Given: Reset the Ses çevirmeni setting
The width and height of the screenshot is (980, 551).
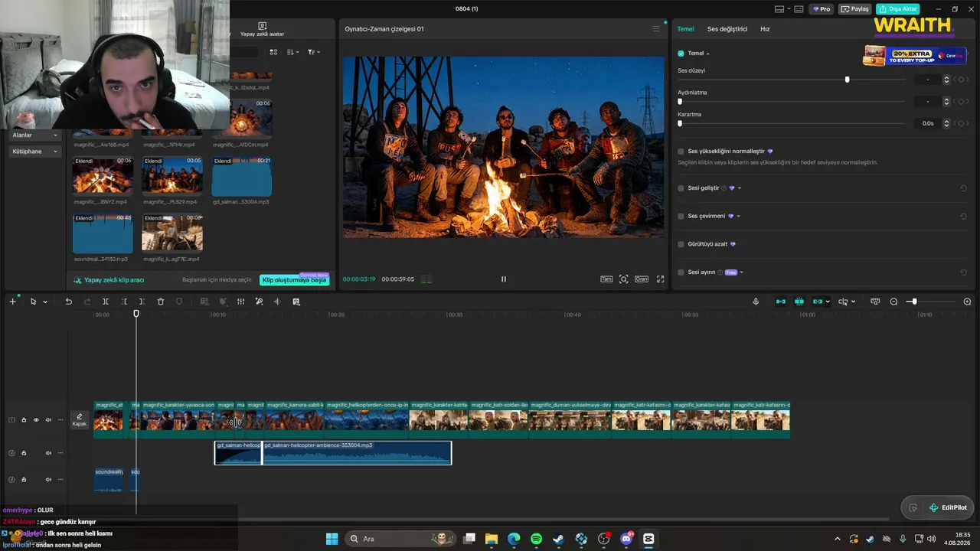Looking at the screenshot, I should pyautogui.click(x=963, y=216).
